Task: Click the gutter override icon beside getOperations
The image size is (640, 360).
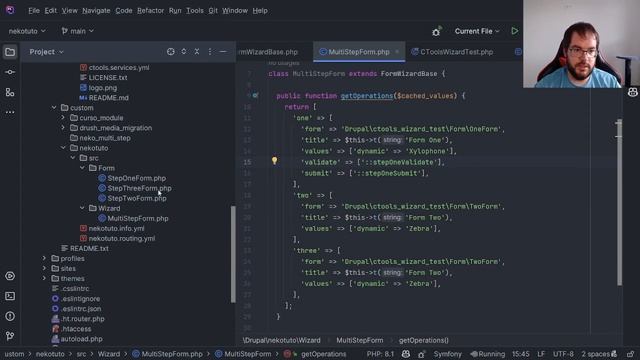Action: click(255, 96)
